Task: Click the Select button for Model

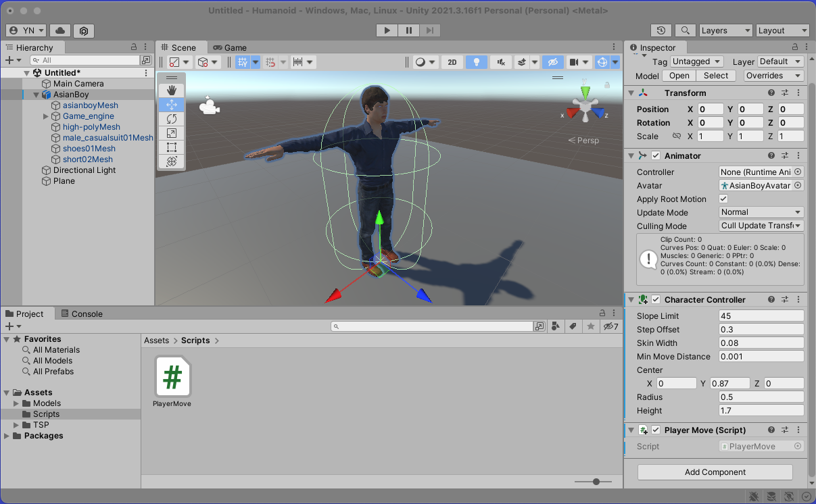Action: (716, 76)
